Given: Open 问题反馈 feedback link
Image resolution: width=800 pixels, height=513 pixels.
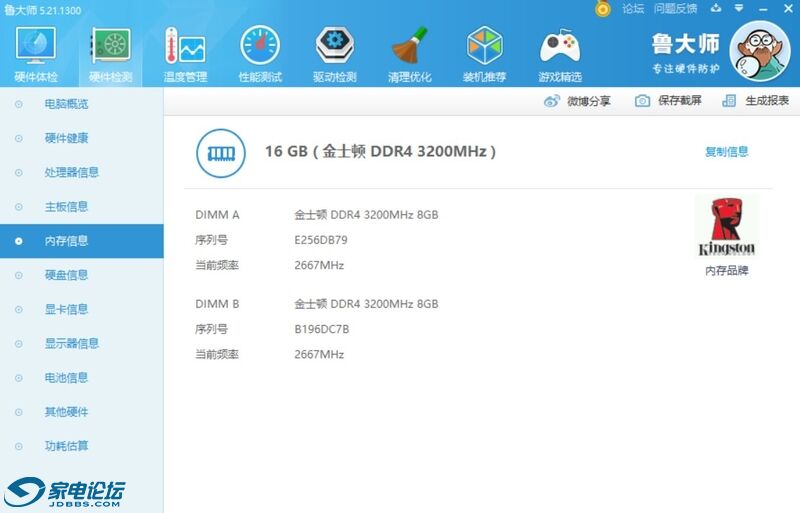Looking at the screenshot, I should 676,9.
